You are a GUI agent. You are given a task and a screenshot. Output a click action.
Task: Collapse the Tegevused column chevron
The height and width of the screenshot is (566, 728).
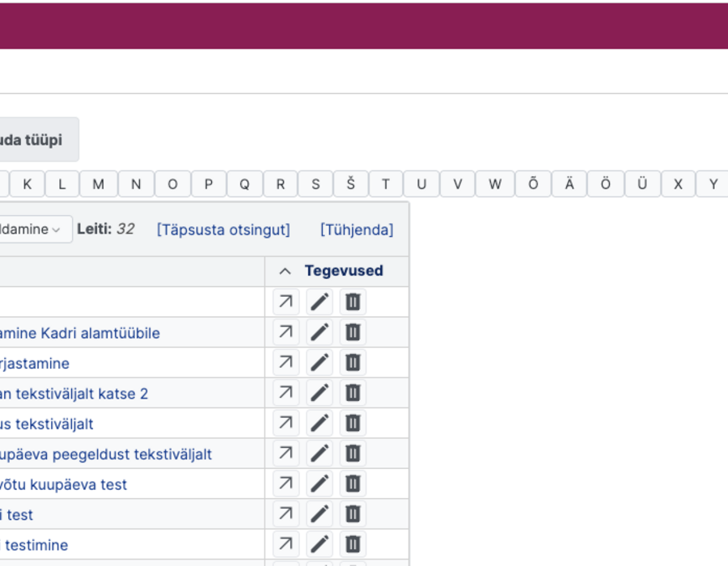point(285,272)
